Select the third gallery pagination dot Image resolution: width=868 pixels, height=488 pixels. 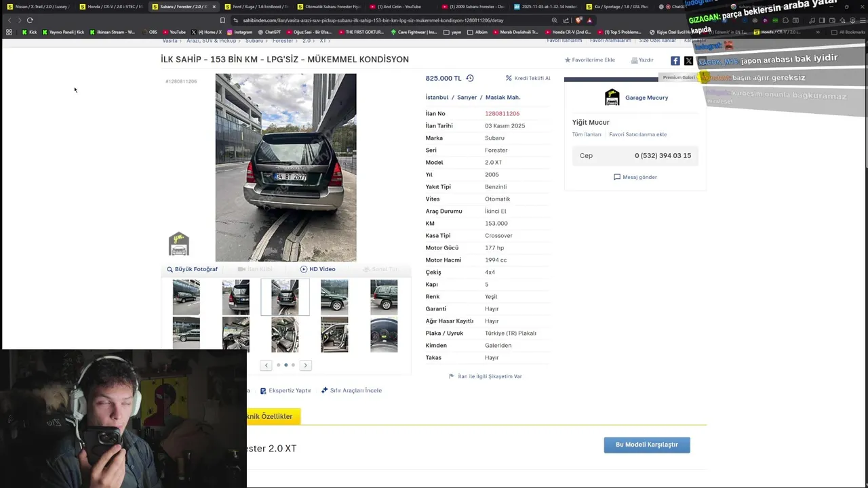coord(293,365)
